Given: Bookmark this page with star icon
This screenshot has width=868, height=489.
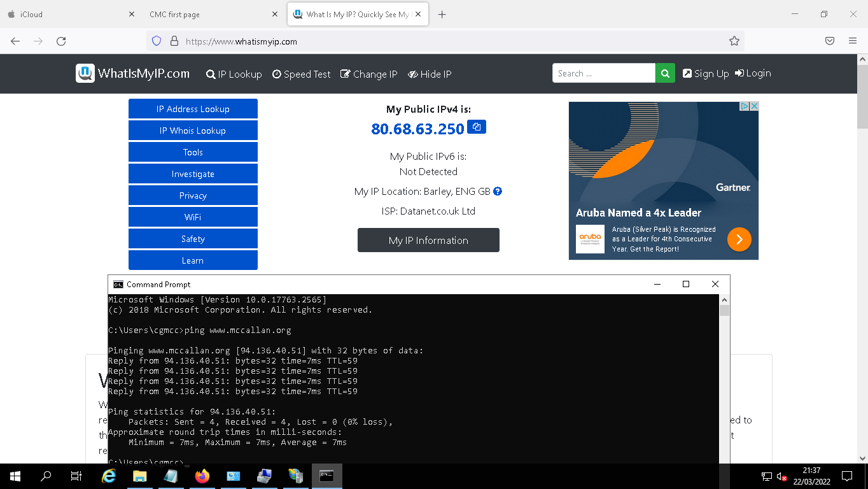Looking at the screenshot, I should pos(734,41).
